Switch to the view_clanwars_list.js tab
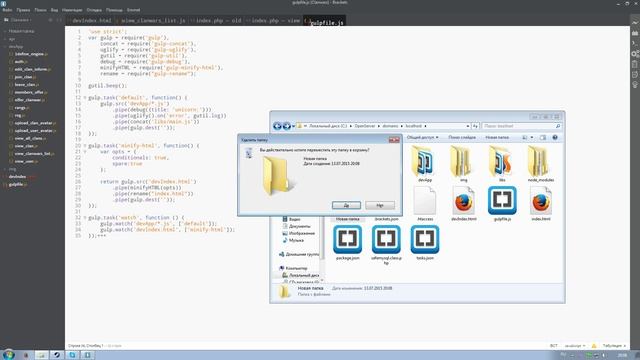 click(x=153, y=20)
